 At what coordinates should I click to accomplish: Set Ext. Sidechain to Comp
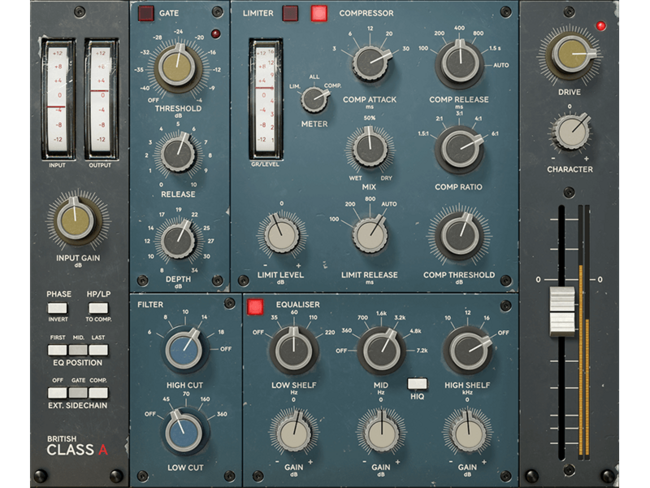pos(98,393)
